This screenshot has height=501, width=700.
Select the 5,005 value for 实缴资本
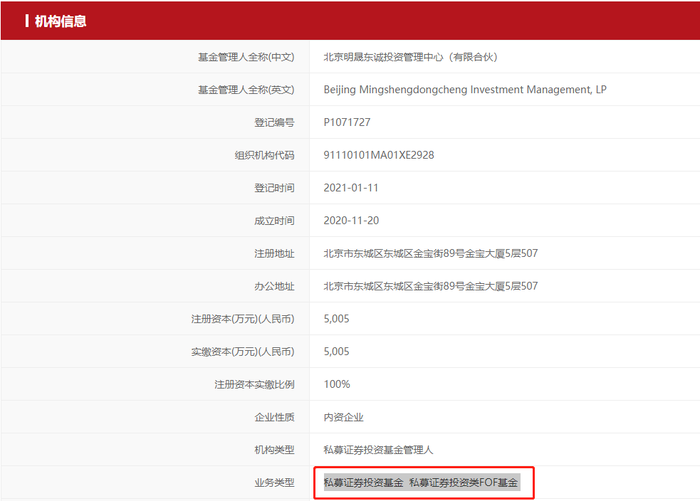[337, 352]
